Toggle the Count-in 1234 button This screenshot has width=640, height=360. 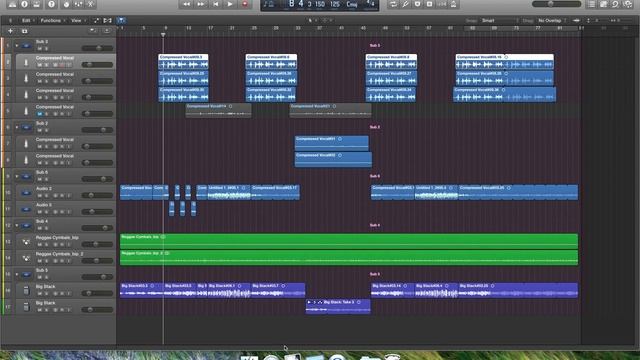(442, 4)
